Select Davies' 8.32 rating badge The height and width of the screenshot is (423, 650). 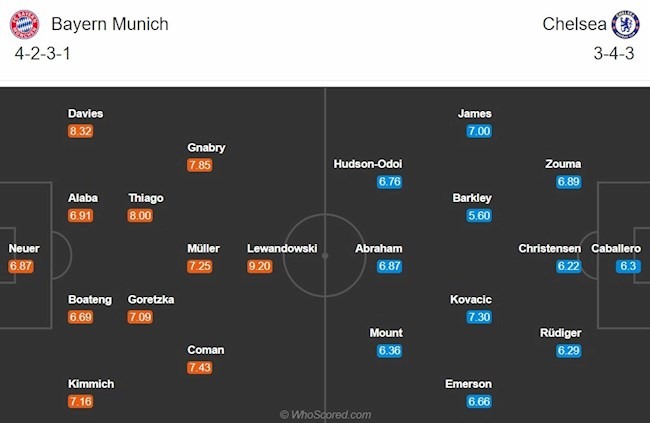coord(80,131)
